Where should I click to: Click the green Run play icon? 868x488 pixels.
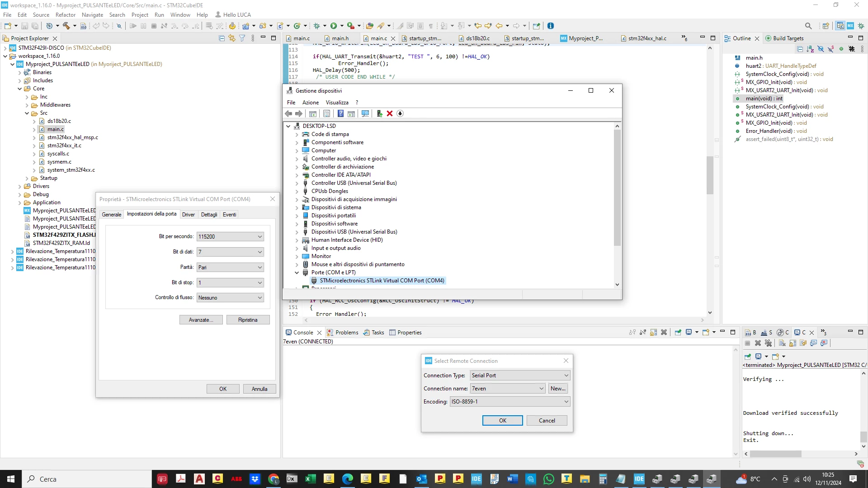click(x=334, y=26)
